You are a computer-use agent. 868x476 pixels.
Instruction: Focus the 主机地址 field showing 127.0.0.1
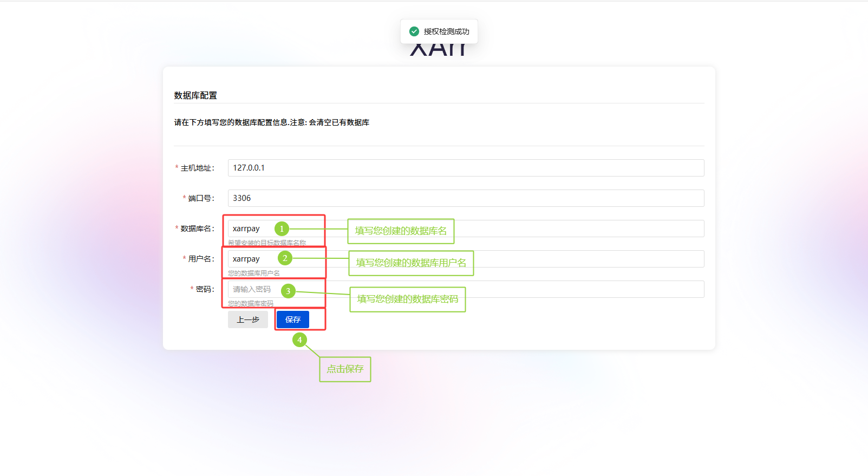466,168
